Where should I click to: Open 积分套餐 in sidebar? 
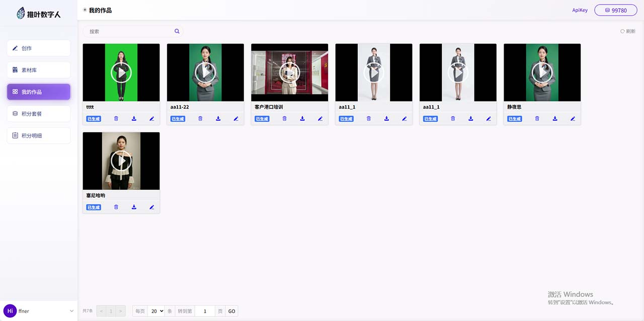[39, 114]
